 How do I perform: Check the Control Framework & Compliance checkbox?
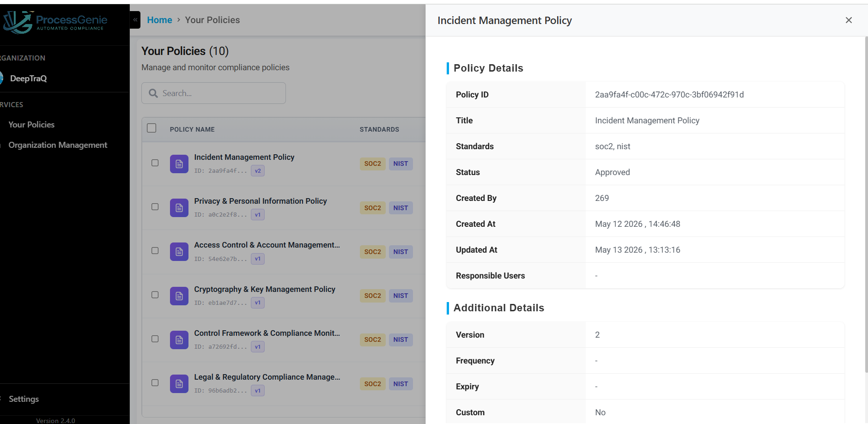pyautogui.click(x=155, y=339)
